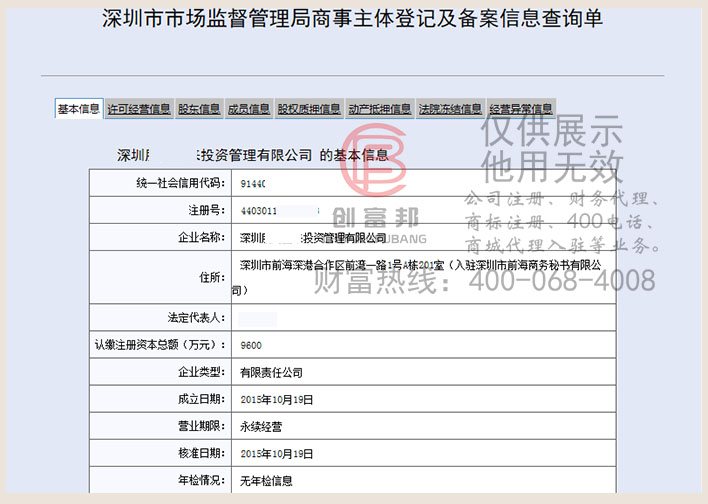Click the value 永续经营
The image size is (708, 504).
click(x=261, y=427)
